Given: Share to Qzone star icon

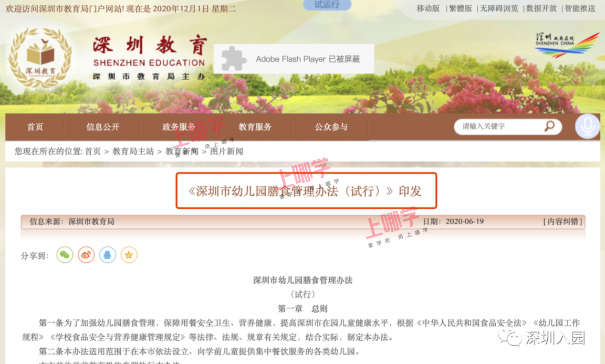Looking at the screenshot, I should [129, 255].
